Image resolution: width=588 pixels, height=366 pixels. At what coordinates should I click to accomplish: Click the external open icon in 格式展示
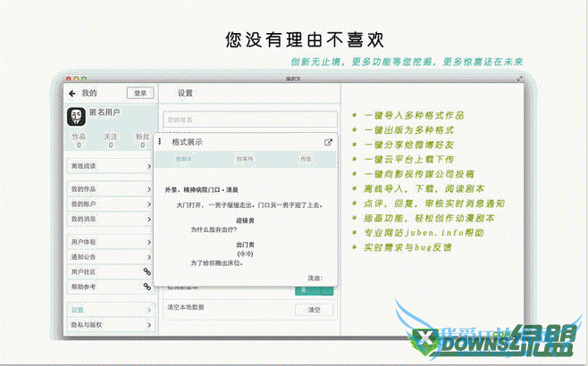click(328, 142)
